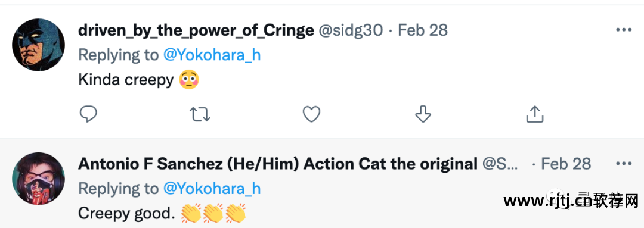Click the download arrow icon under tweet

[423, 114]
